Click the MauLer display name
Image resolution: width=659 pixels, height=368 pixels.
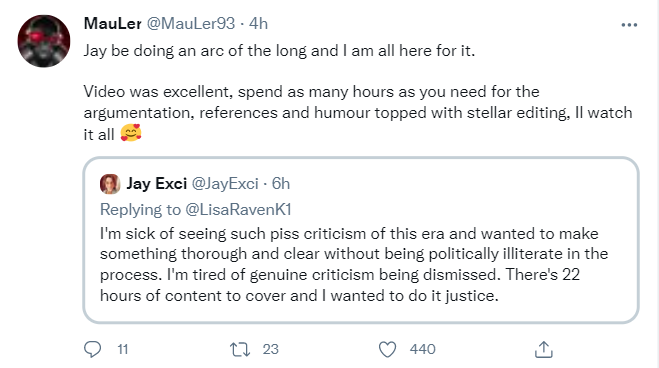click(x=113, y=24)
